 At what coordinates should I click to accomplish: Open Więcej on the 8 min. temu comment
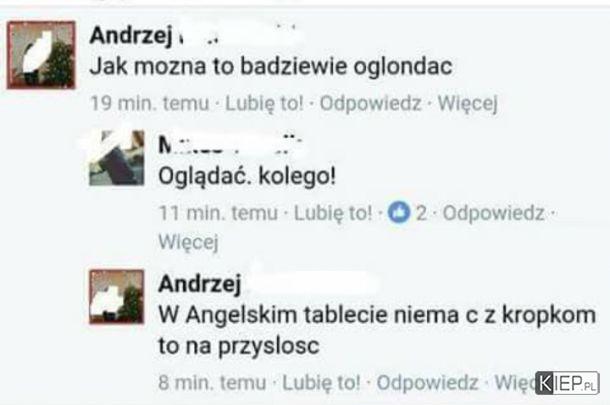coord(515,382)
